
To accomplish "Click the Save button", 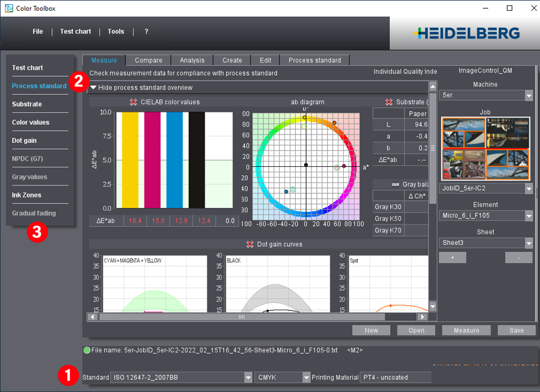I will click(516, 330).
